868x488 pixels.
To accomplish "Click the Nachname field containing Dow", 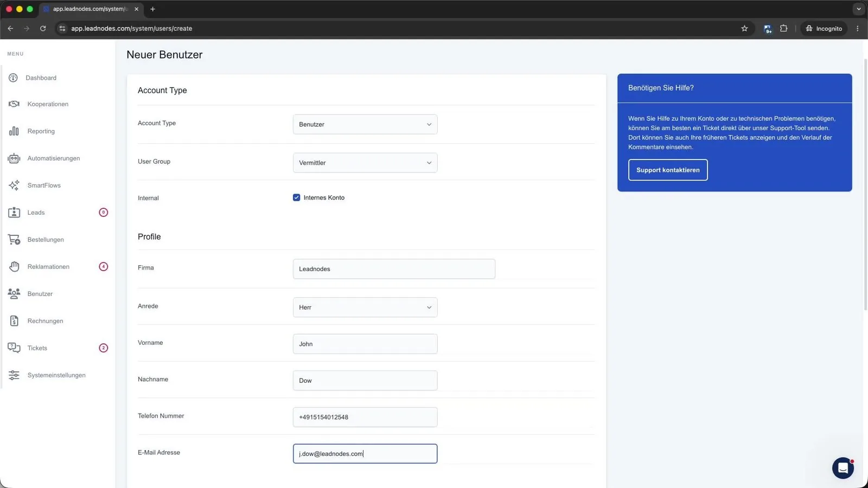I will tap(365, 381).
